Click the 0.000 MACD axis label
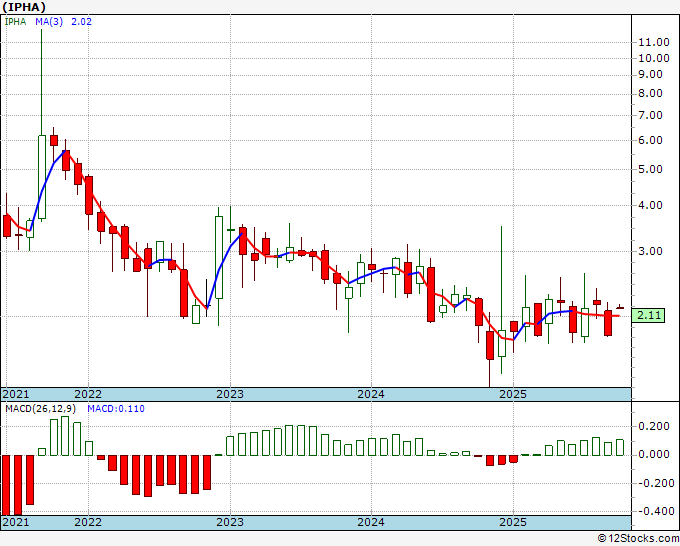Viewport: 680px width, 546px height. tap(654, 454)
